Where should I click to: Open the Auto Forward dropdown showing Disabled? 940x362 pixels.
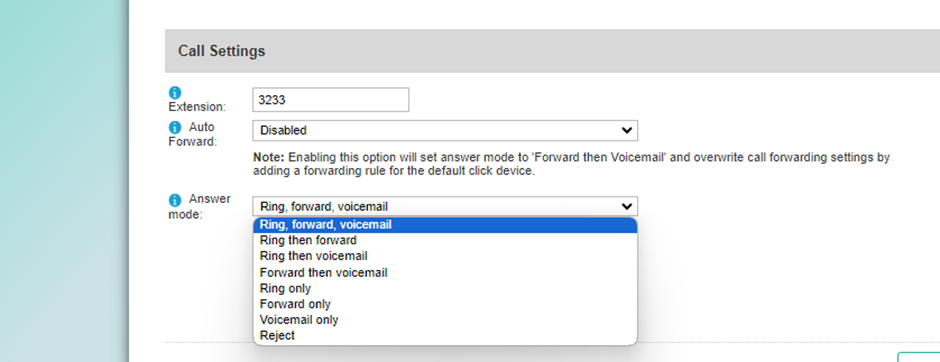[x=445, y=130]
